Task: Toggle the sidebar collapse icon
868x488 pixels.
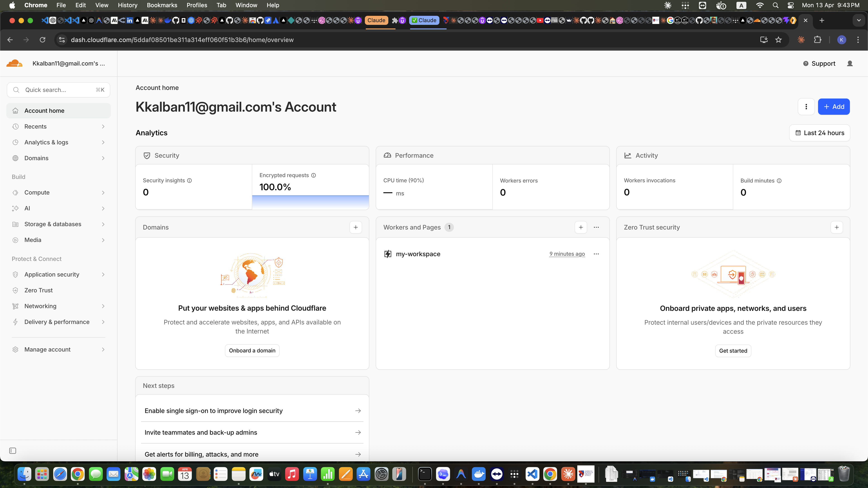Action: tap(13, 451)
